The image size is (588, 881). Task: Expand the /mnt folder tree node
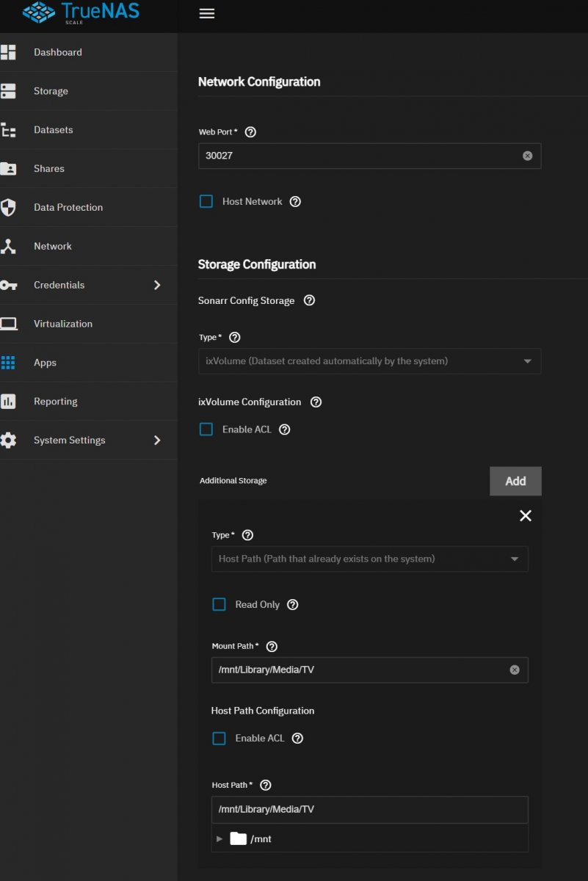(x=219, y=838)
